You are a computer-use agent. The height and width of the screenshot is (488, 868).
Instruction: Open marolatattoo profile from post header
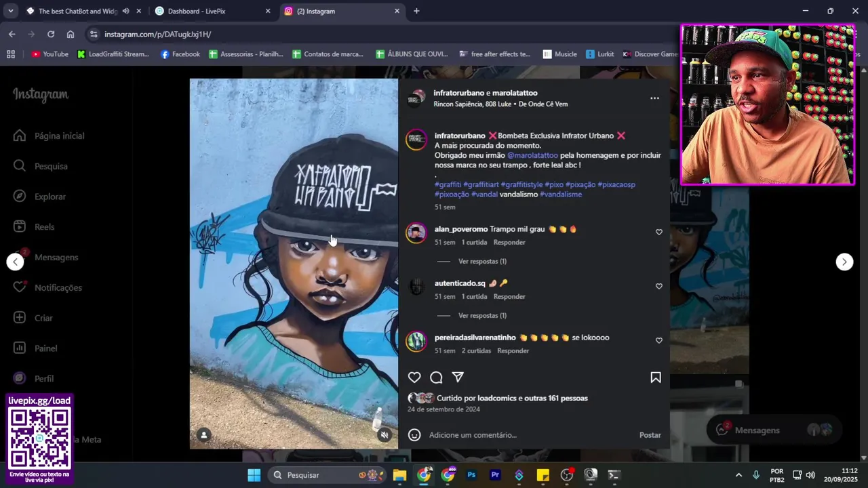coord(515,93)
